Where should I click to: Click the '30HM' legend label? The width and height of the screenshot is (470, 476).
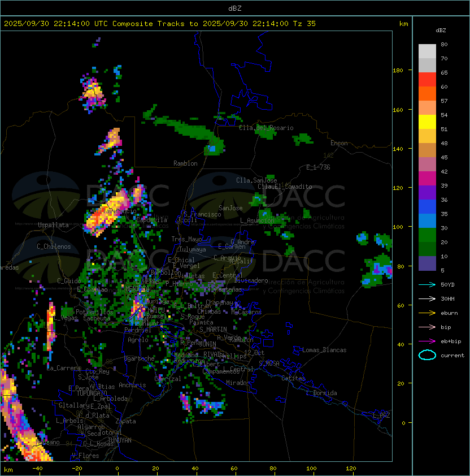tap(447, 298)
